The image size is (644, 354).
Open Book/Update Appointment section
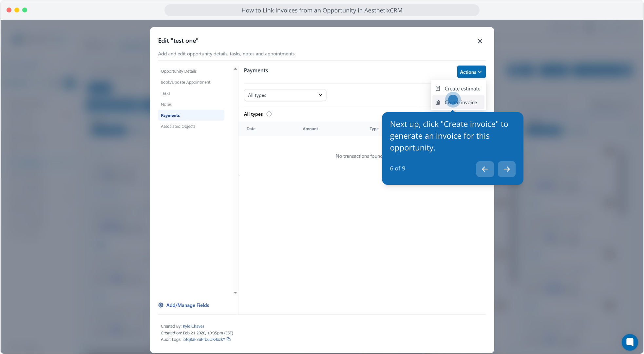185,82
